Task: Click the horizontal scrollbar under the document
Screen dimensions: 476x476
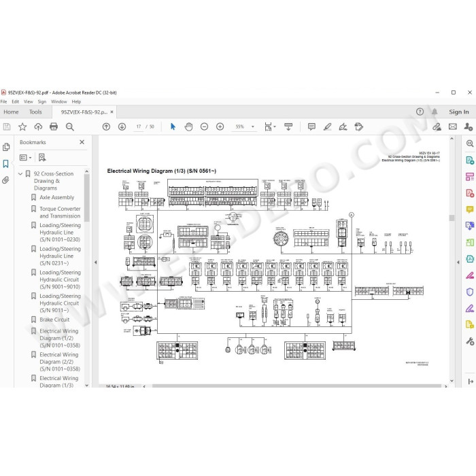Action: pyautogui.click(x=296, y=386)
